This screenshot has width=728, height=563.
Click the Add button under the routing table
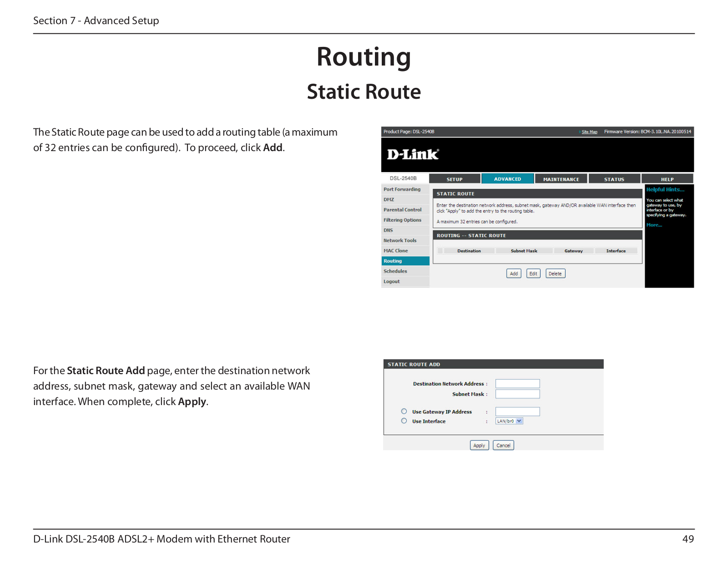click(x=514, y=274)
